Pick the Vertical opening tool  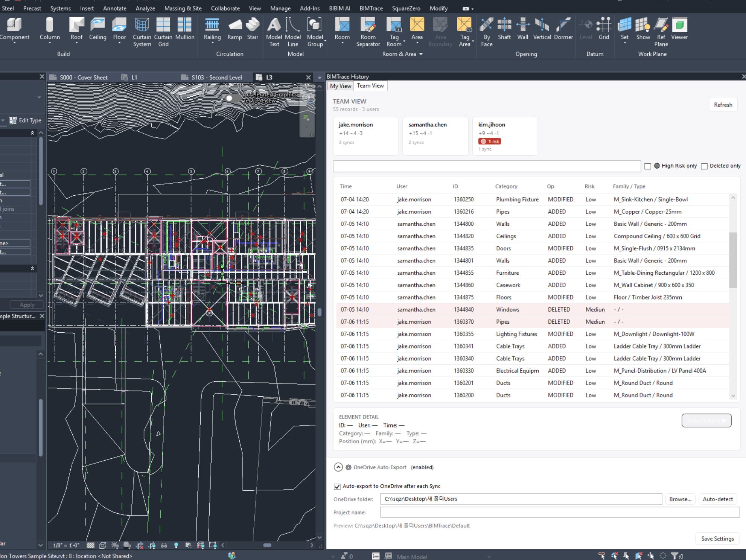click(542, 29)
